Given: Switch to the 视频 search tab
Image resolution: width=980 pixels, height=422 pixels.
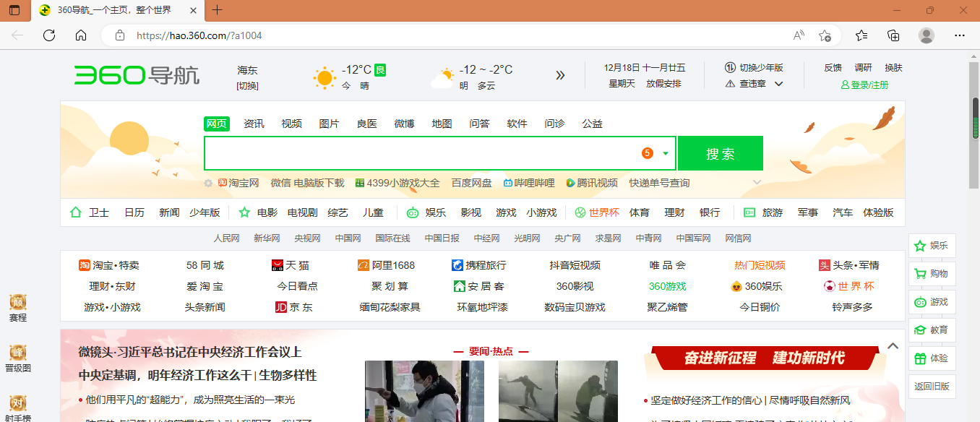Looking at the screenshot, I should [291, 124].
